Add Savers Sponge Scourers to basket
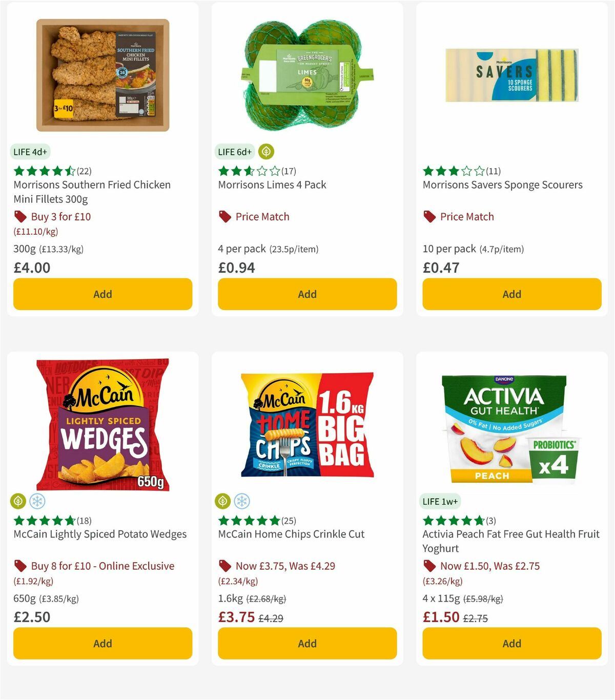 click(x=511, y=294)
